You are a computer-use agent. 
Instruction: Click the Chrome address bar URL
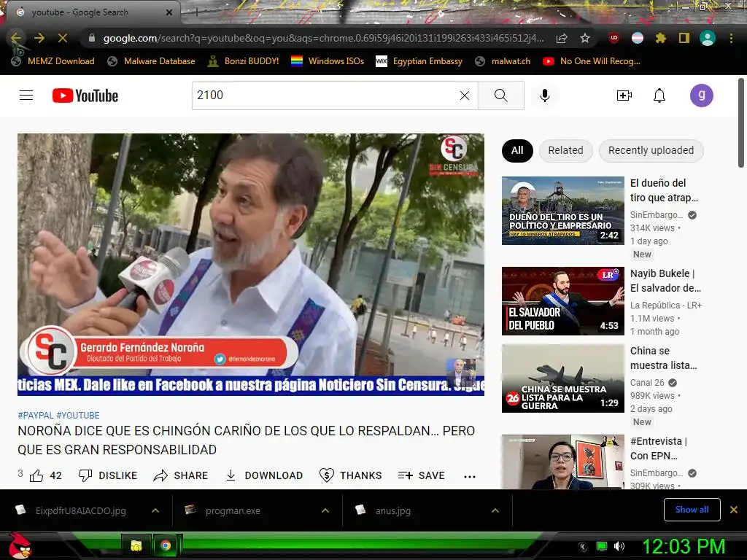tap(323, 38)
